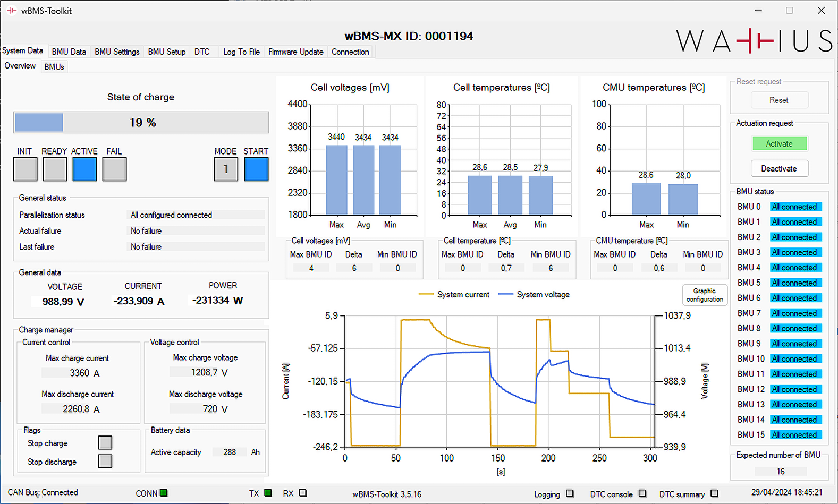This screenshot has height=504, width=838.
Task: Click the MODE indicator showing 1
Action: coord(226,169)
